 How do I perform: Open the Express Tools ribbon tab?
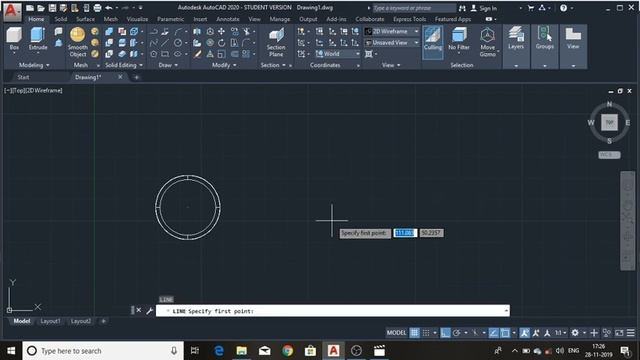coord(409,19)
